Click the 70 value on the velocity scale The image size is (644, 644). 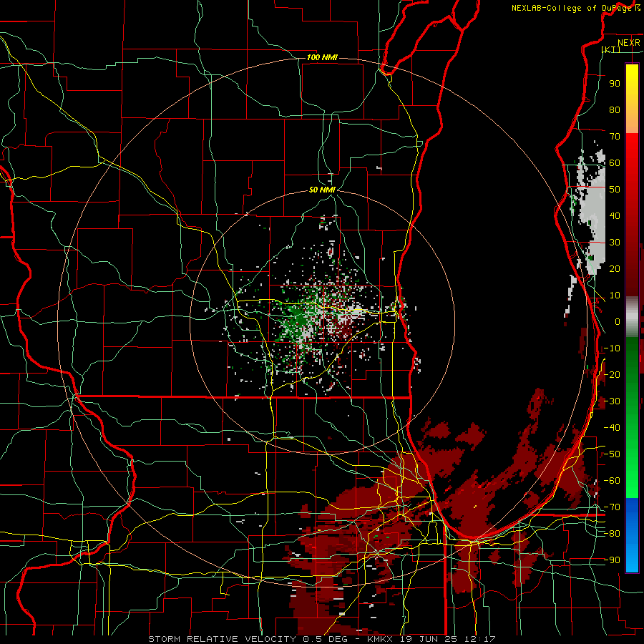(615, 137)
